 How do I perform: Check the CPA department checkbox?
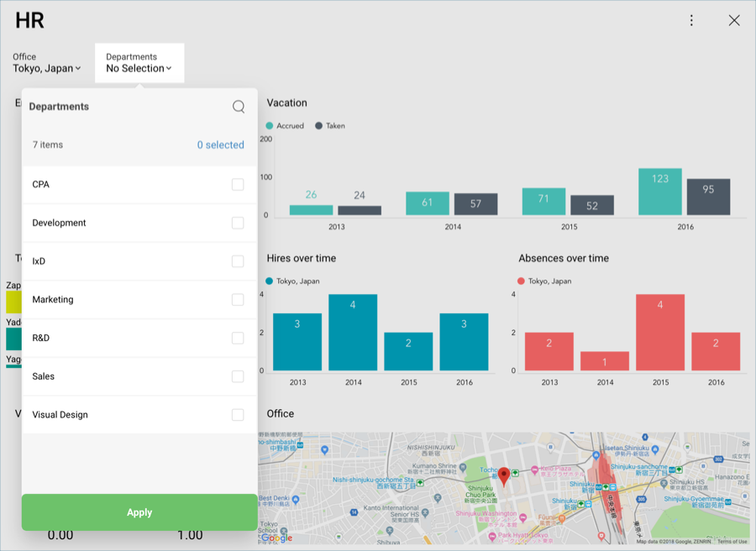[238, 185]
